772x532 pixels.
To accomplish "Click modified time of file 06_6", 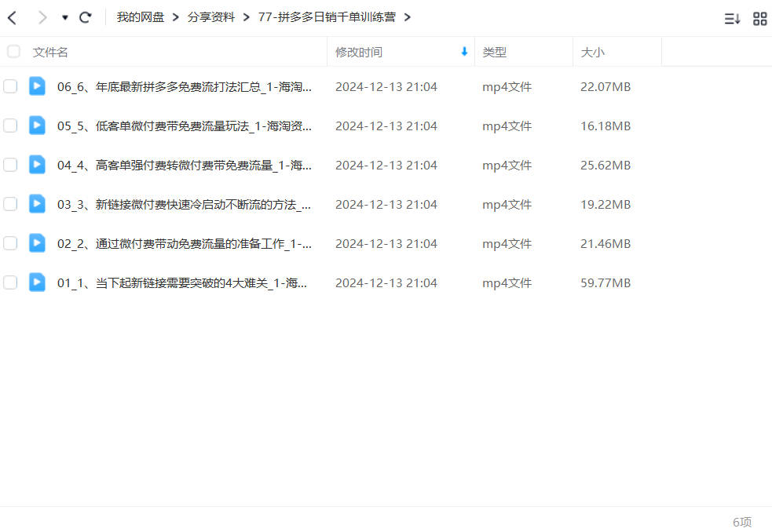I will 386,87.
